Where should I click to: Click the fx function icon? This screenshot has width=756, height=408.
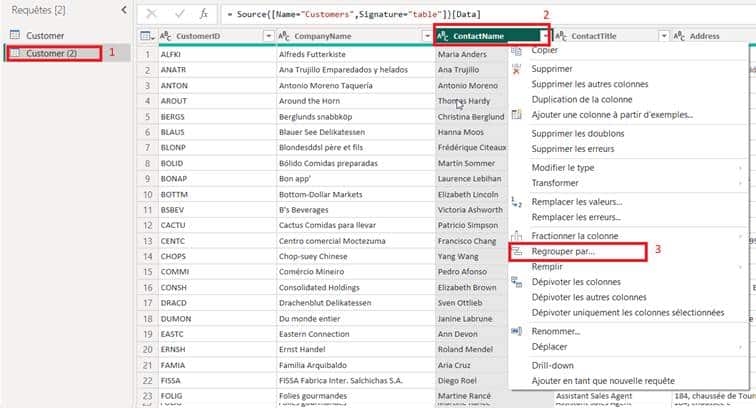point(203,14)
